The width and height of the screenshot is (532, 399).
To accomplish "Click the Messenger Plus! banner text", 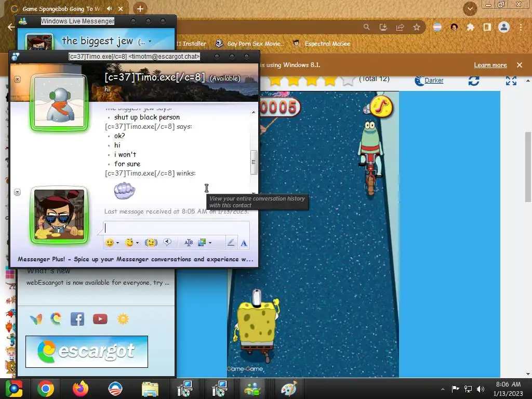I will 136,259.
